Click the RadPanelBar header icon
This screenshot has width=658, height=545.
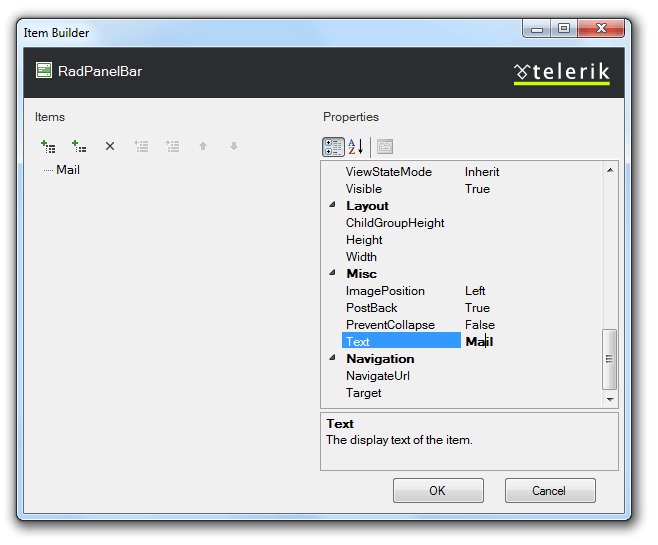coord(44,70)
